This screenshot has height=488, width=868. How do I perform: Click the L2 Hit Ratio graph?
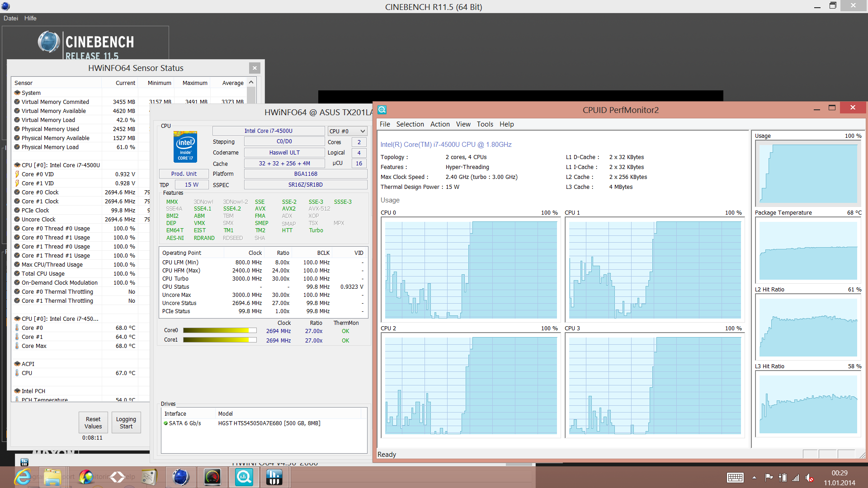808,328
